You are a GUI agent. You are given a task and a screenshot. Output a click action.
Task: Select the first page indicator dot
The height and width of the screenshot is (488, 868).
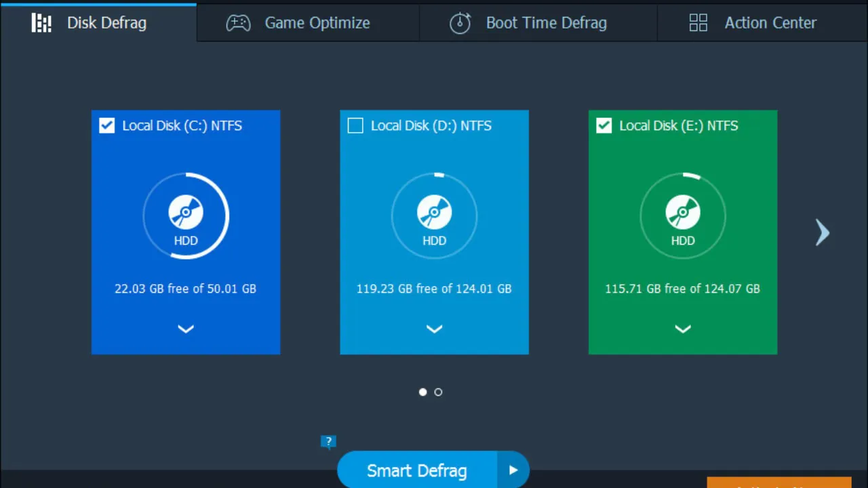point(423,392)
